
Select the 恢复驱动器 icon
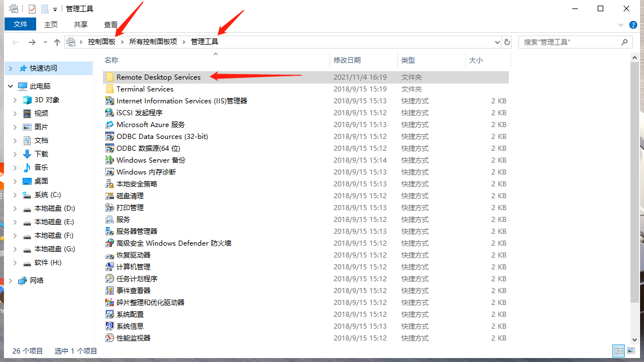[x=110, y=256]
